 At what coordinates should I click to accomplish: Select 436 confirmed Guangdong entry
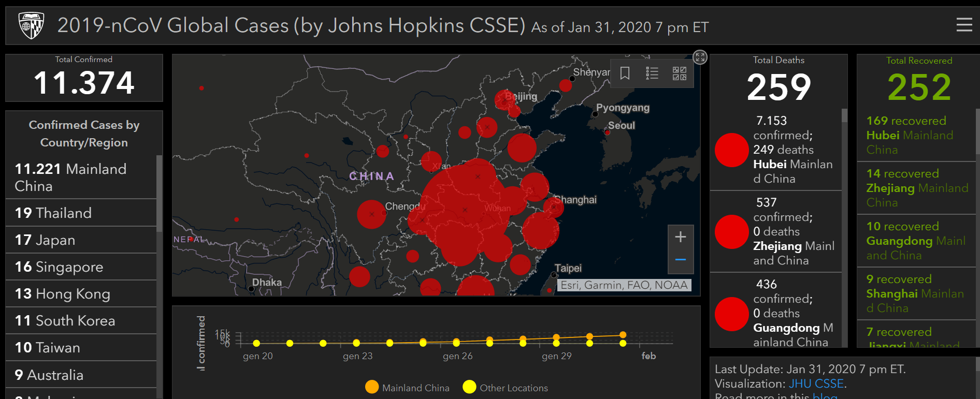click(775, 311)
